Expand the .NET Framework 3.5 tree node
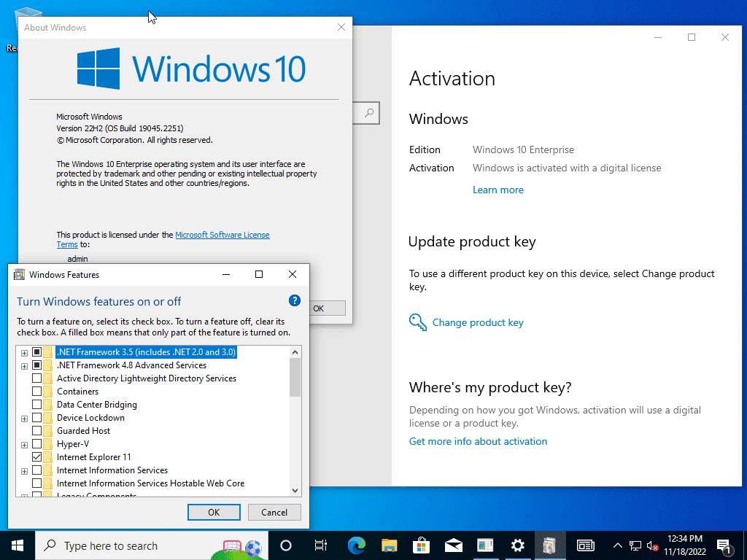 (25, 353)
